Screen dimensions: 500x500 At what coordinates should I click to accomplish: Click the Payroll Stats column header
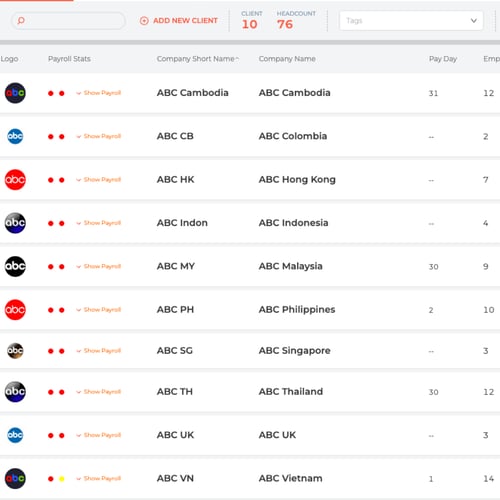pos(69,59)
